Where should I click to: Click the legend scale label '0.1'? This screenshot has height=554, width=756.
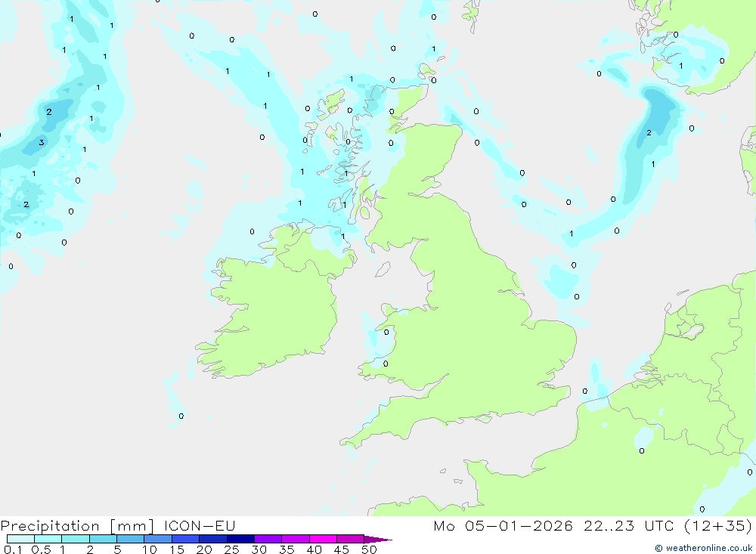pyautogui.click(x=13, y=549)
